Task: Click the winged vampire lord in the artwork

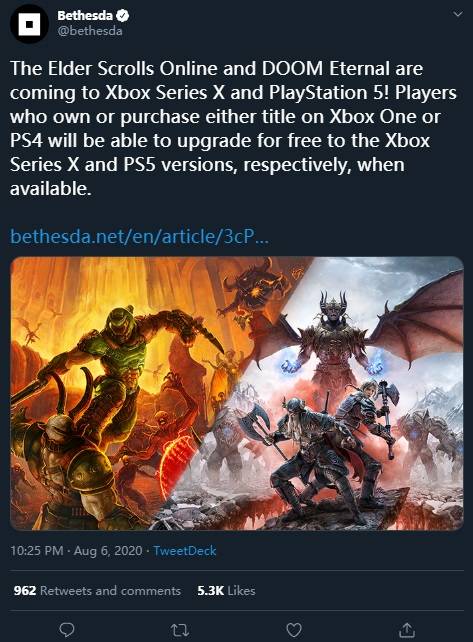Action: coord(334,340)
